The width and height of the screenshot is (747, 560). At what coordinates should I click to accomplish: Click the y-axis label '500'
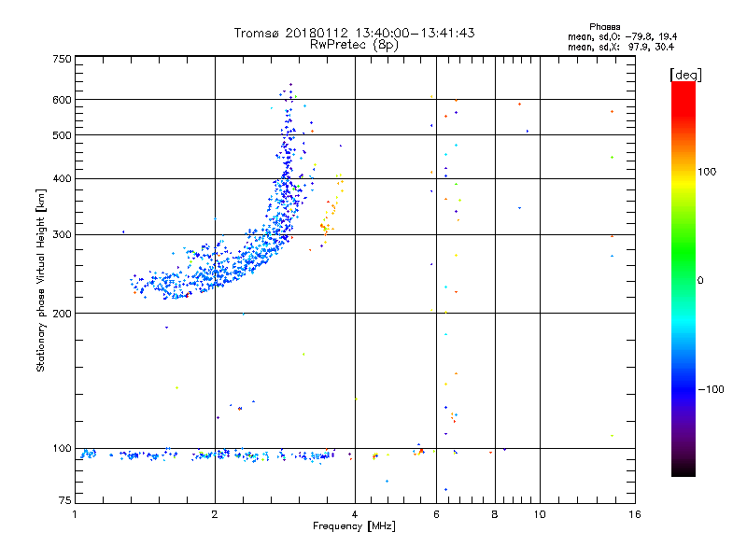(62, 135)
